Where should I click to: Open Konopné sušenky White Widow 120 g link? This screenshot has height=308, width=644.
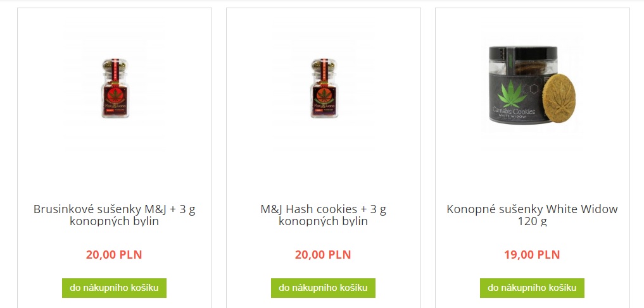point(533,215)
